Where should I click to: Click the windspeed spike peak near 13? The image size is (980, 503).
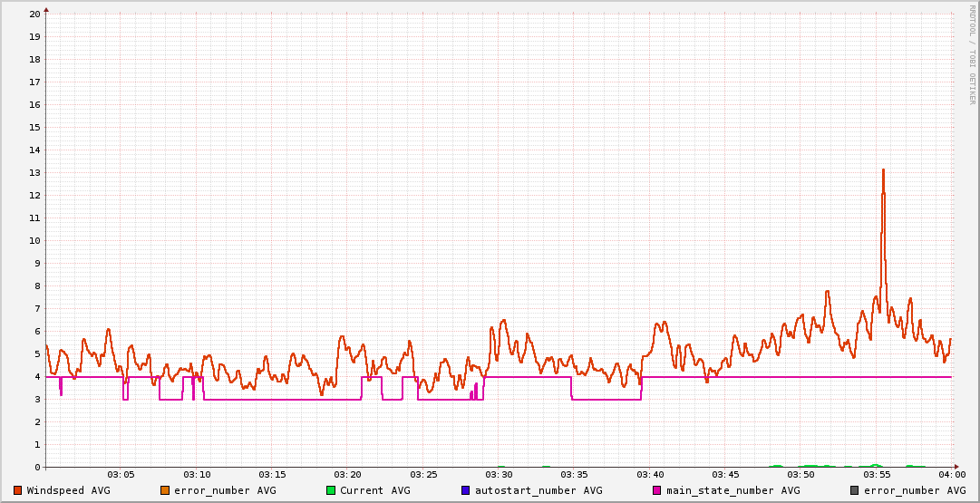pos(883,169)
